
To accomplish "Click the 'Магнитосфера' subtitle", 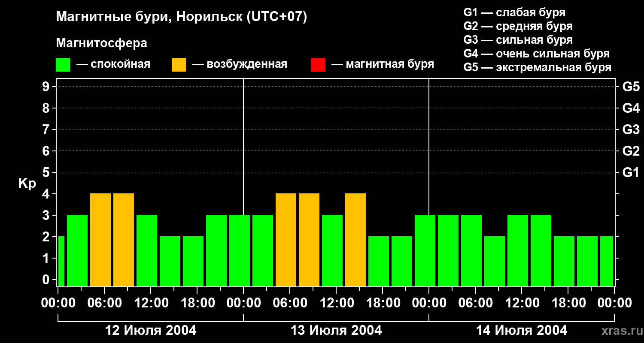I will pyautogui.click(x=101, y=43).
